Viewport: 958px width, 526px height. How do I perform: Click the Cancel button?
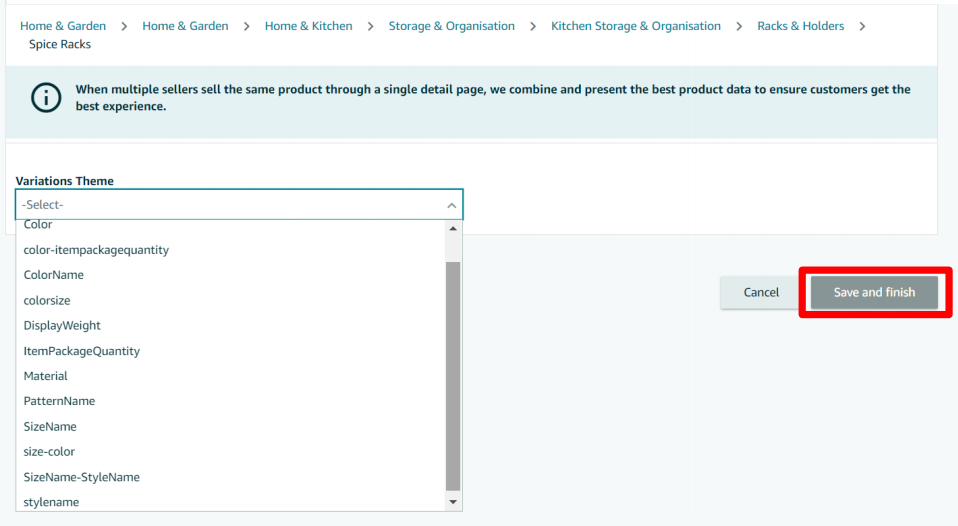pos(761,292)
